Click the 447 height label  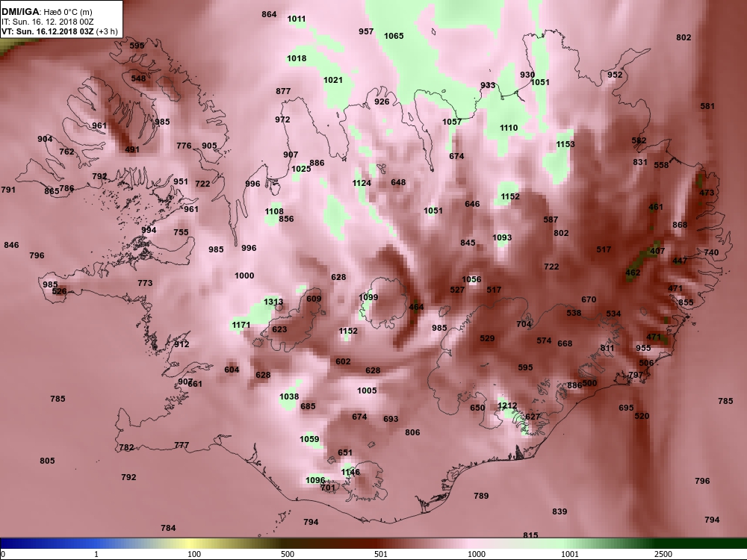680,261
